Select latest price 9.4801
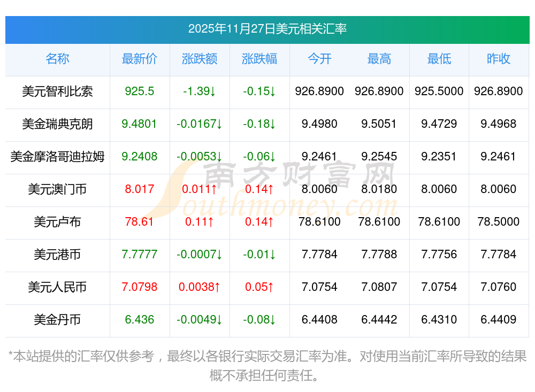 coord(139,124)
